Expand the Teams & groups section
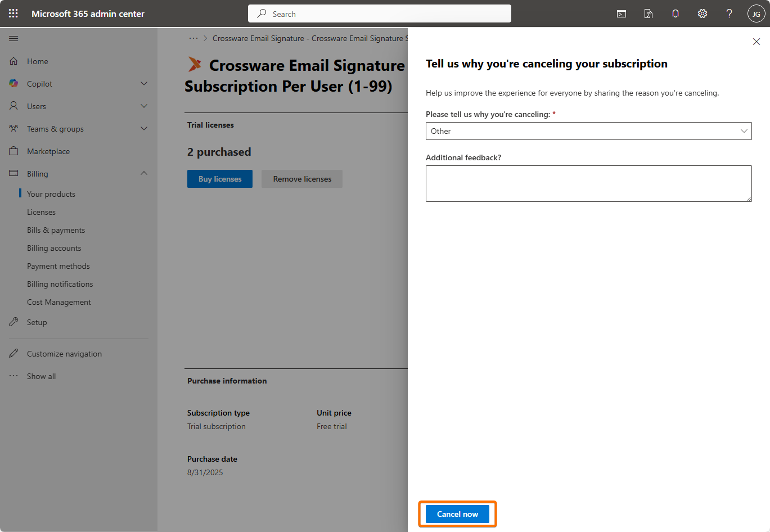Viewport: 770px width, 532px height. [x=144, y=129]
